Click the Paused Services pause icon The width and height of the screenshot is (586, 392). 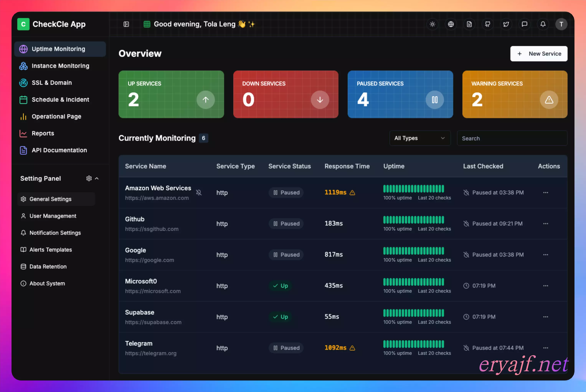coord(435,100)
